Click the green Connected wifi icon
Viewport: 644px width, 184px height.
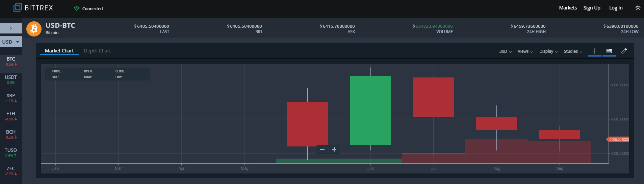tap(77, 8)
